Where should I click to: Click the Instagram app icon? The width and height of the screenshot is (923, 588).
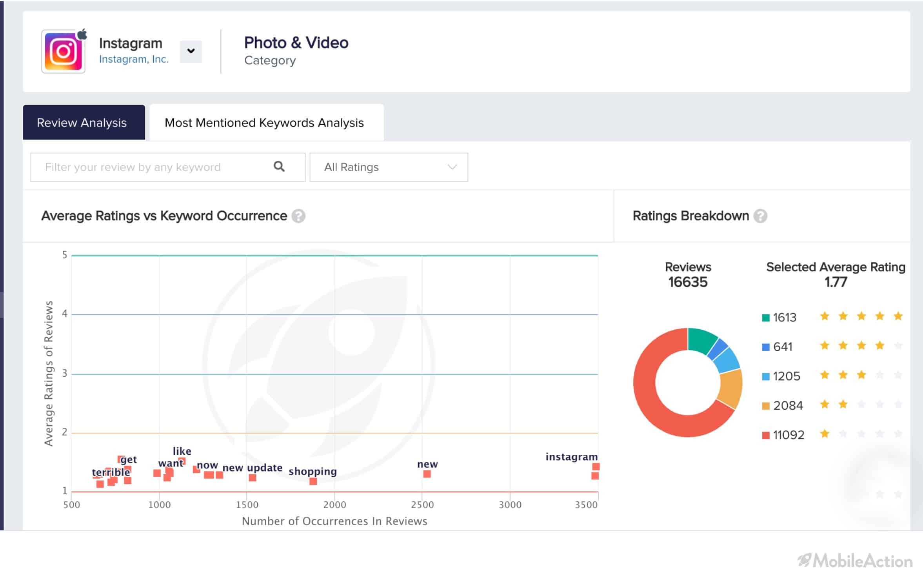64,51
